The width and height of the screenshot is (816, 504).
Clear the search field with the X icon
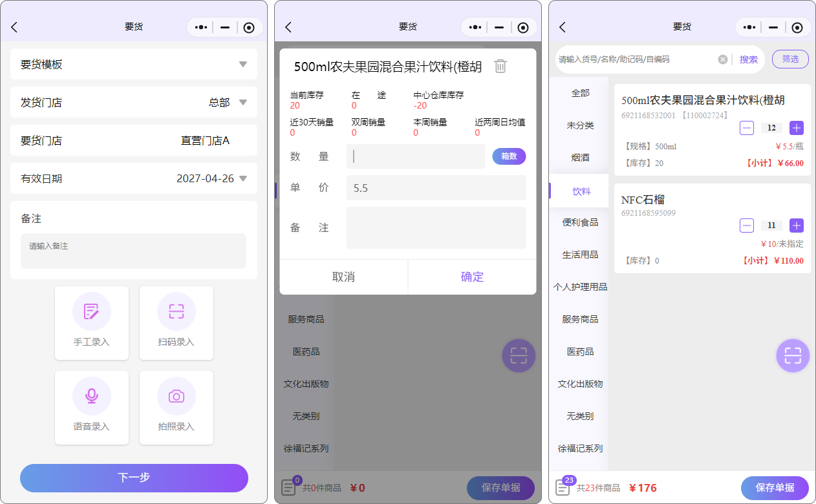[x=723, y=59]
